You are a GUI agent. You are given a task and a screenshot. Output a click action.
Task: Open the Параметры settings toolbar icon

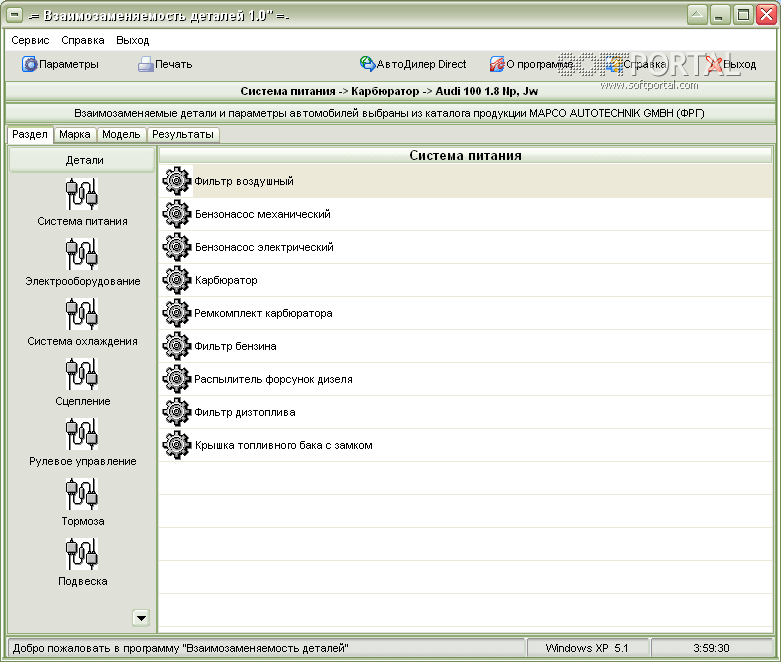pyautogui.click(x=29, y=64)
